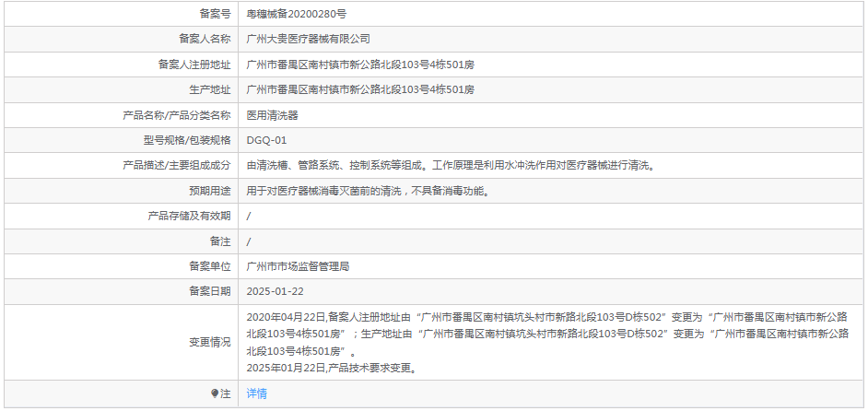
Task: Click the 预期用途 intended use text
Action: (367, 191)
